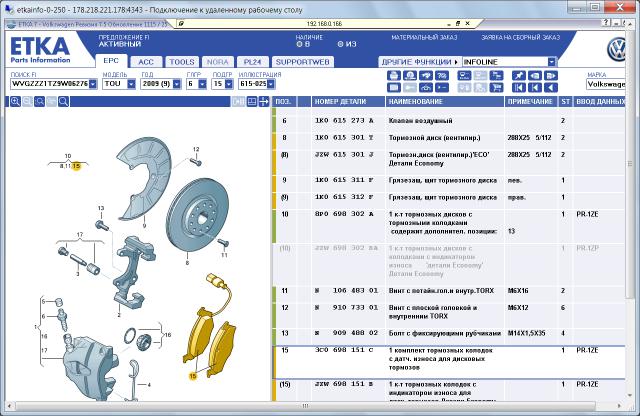Click the ETKA Parts Information logo
The image size is (640, 416).
tap(40, 50)
